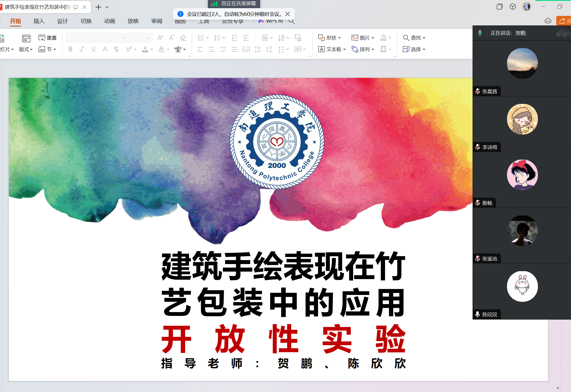The width and height of the screenshot is (571, 392).
Task: Open Find tool
Action: click(414, 38)
